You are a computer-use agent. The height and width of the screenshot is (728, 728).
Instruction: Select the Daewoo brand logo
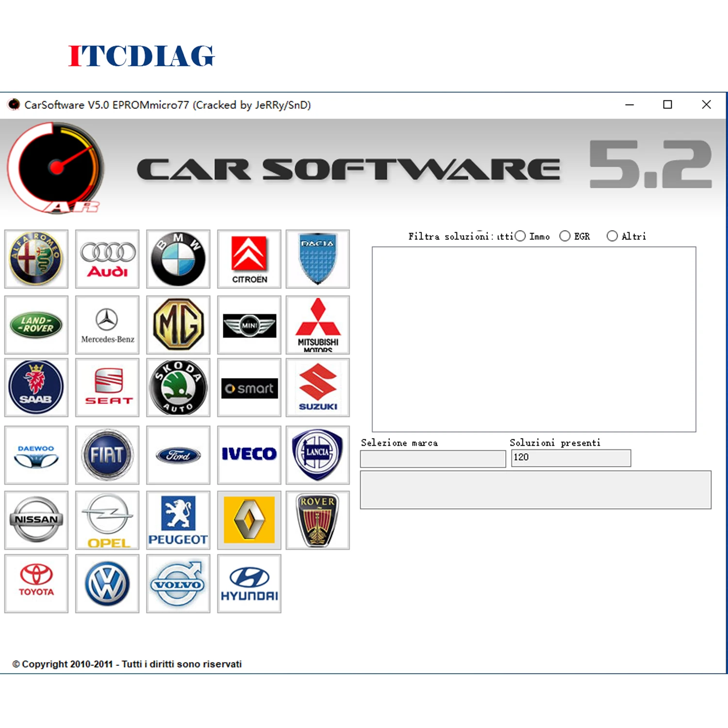(x=36, y=455)
